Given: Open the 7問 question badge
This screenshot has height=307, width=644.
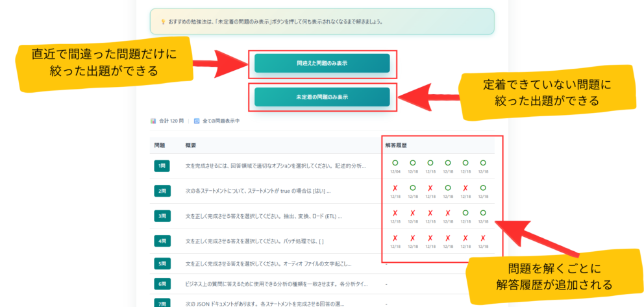Looking at the screenshot, I should (162, 303).
